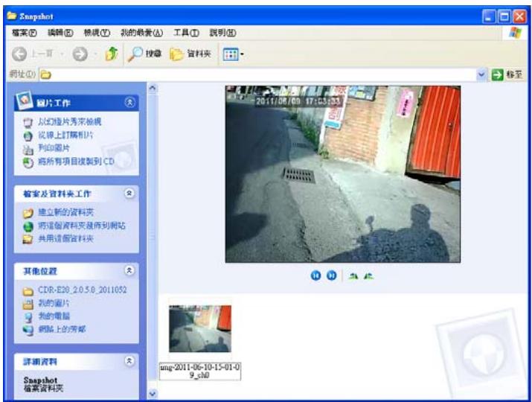
Task: Click the view as slideshow link
Action: pos(69,121)
